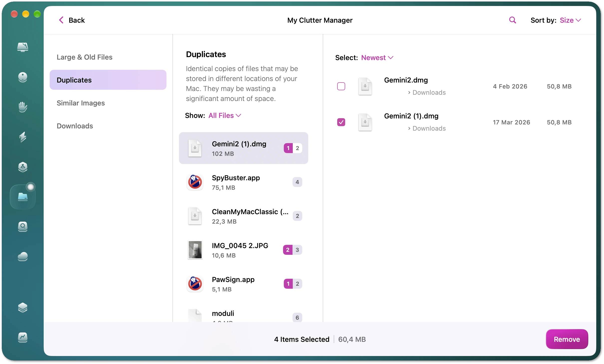Open the Protection hand icon in sidebar
The height and width of the screenshot is (364, 604).
(x=23, y=107)
